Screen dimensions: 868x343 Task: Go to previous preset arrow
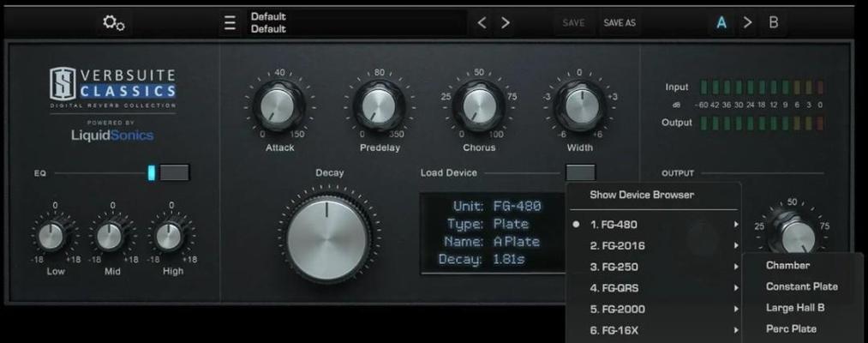click(482, 22)
